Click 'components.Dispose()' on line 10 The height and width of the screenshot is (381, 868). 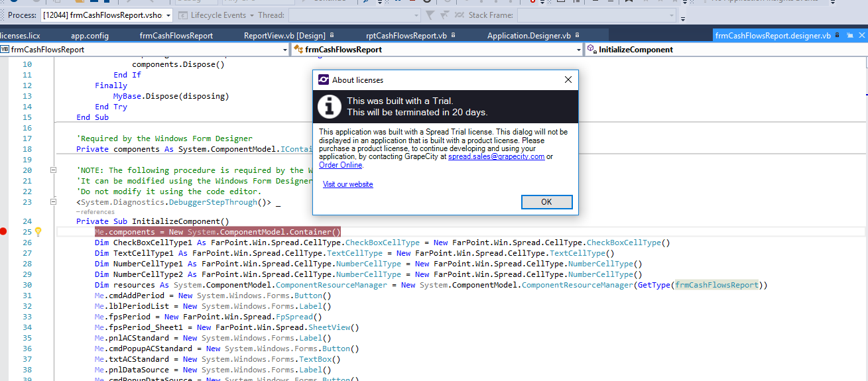pos(178,64)
